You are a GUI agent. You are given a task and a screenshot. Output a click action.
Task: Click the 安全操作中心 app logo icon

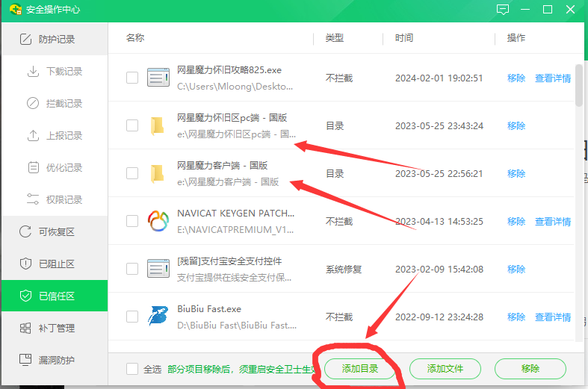[x=16, y=9]
